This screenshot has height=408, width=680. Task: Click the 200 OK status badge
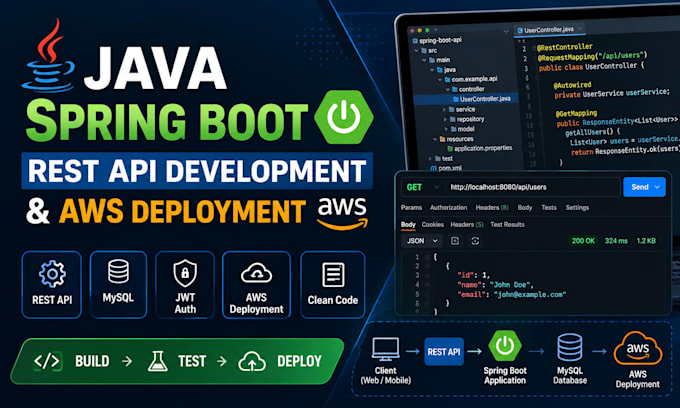pos(583,241)
